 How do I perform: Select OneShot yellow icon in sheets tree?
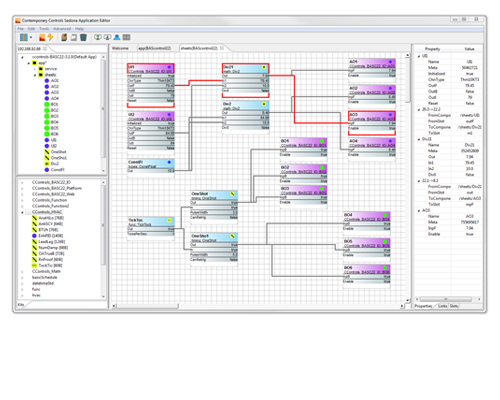click(47, 152)
